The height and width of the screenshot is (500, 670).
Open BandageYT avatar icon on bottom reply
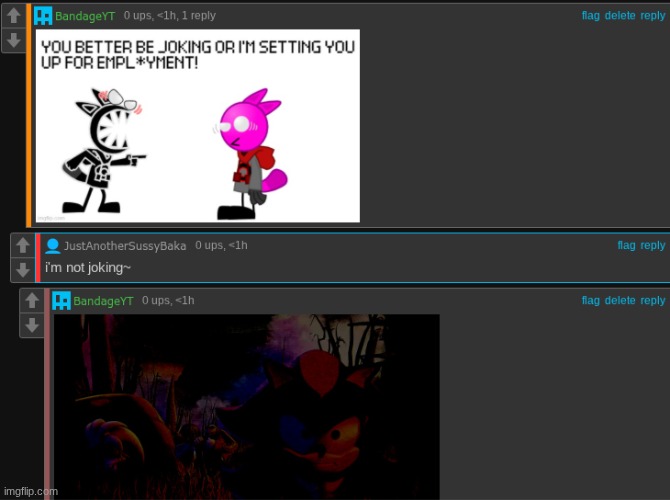click(x=61, y=301)
